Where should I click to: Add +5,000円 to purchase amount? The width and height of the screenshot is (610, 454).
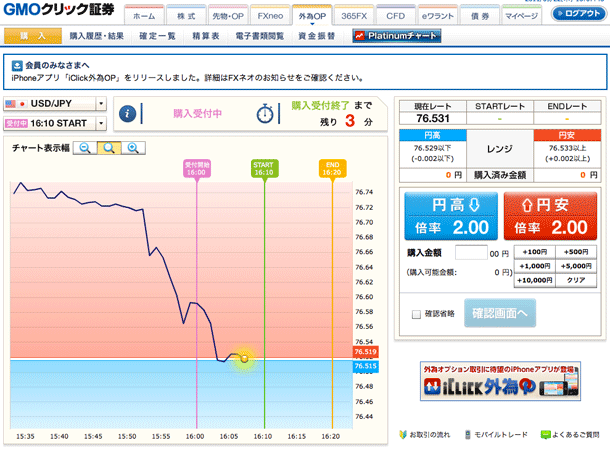576,266
